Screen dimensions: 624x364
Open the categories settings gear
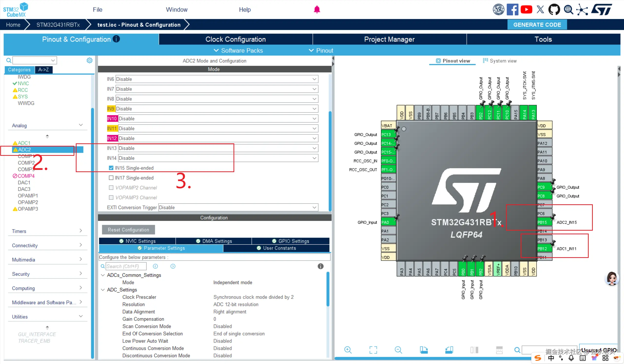click(x=89, y=60)
